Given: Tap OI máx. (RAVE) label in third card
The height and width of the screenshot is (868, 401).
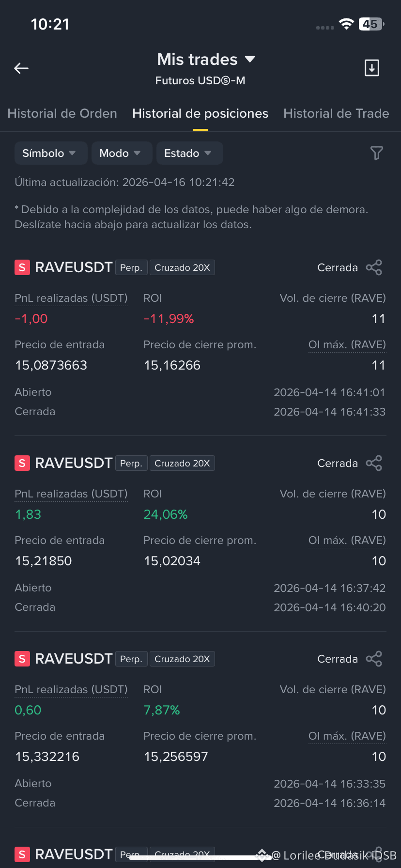Looking at the screenshot, I should [x=347, y=736].
